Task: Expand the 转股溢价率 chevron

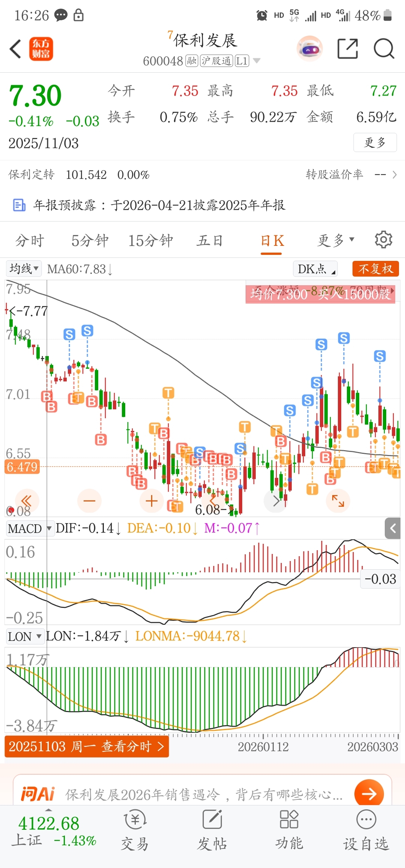Action: point(394,175)
